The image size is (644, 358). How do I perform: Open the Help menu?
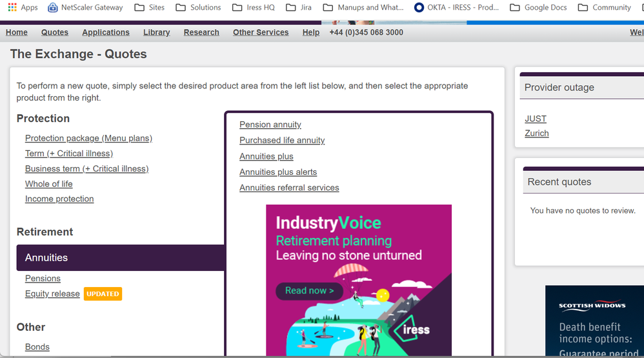(311, 32)
